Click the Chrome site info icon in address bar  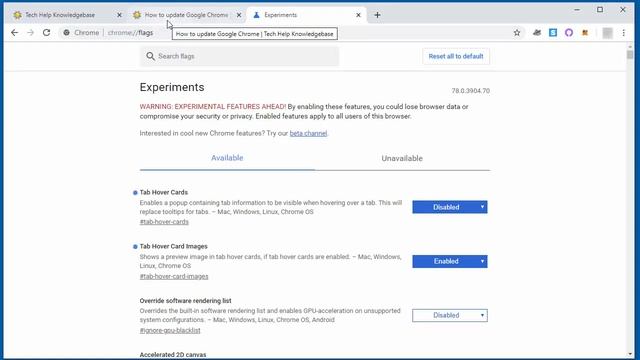66,33
